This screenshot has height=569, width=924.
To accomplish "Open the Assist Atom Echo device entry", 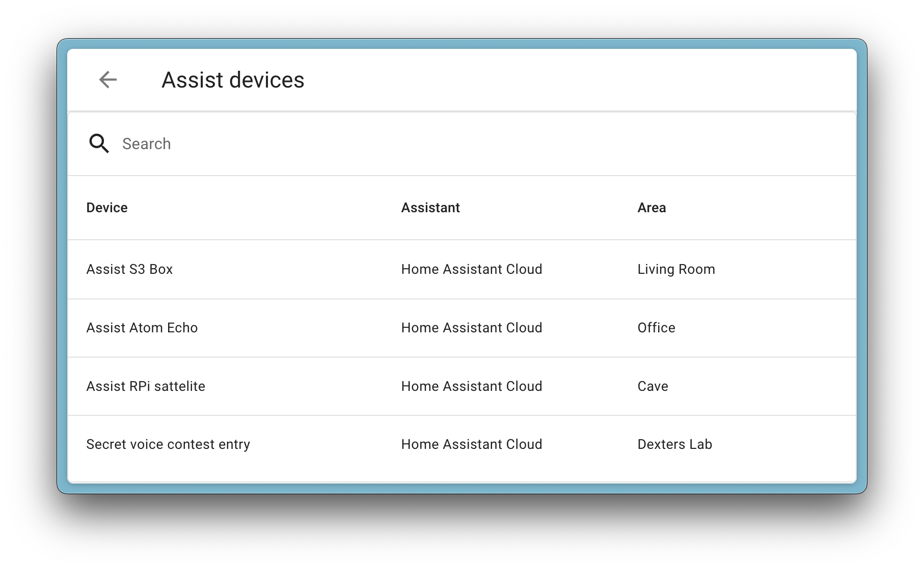I will point(142,328).
